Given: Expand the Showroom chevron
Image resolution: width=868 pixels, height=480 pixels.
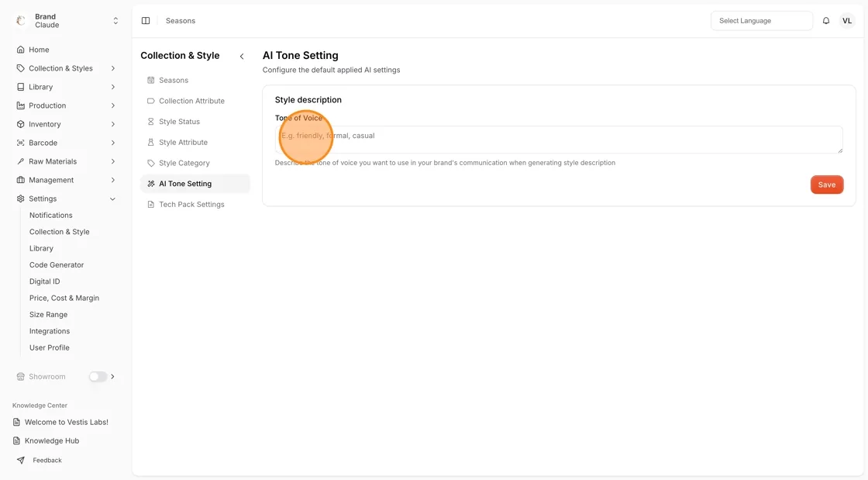Looking at the screenshot, I should tap(113, 376).
